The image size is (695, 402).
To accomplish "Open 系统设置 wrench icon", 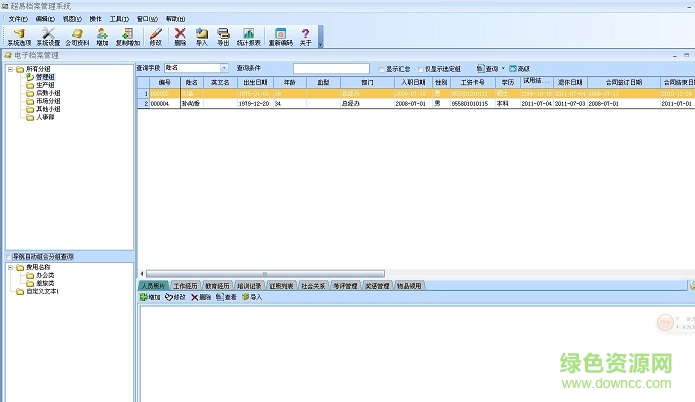I will [48, 36].
